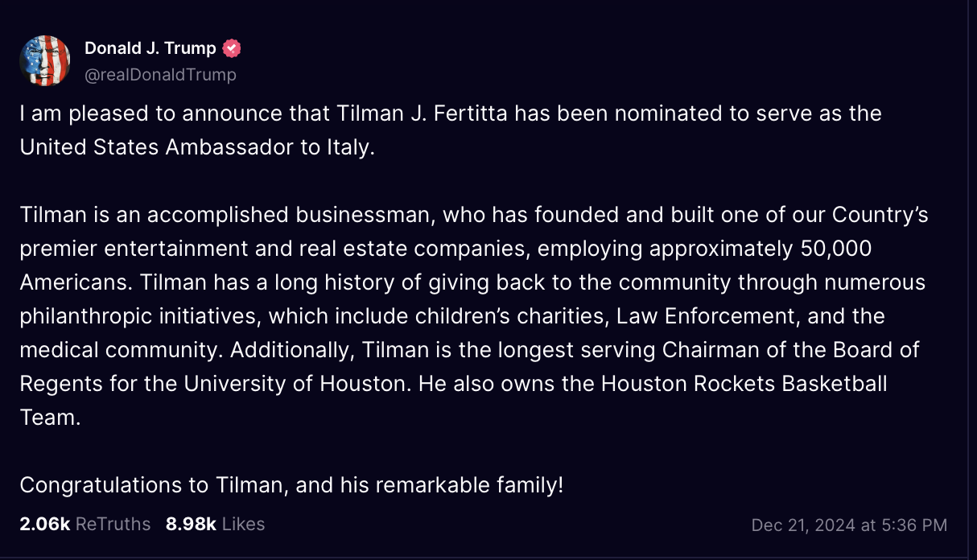Open the Likes label list
The image size is (977, 560).
tap(243, 524)
